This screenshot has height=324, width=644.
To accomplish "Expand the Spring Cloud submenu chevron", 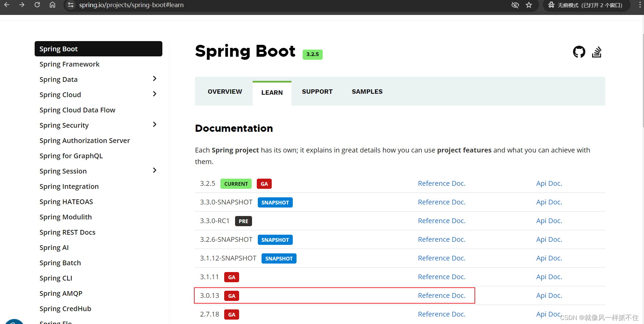I will [155, 94].
